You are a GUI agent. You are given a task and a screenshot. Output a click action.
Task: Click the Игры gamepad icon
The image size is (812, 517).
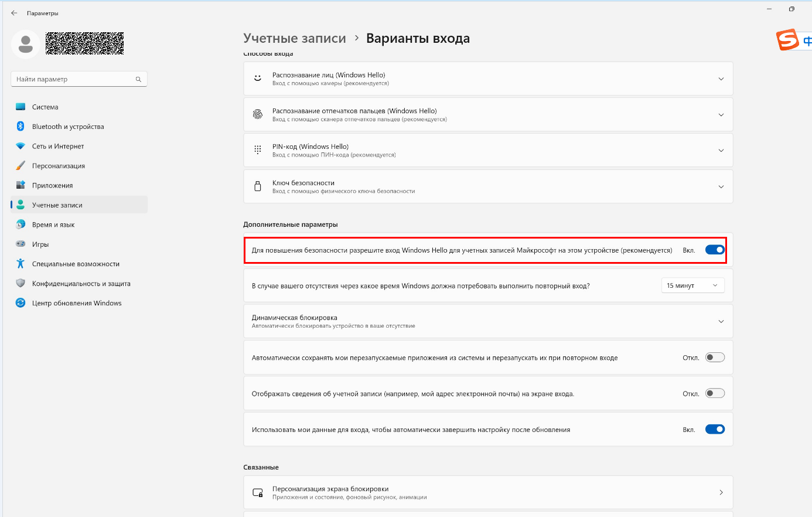point(21,244)
